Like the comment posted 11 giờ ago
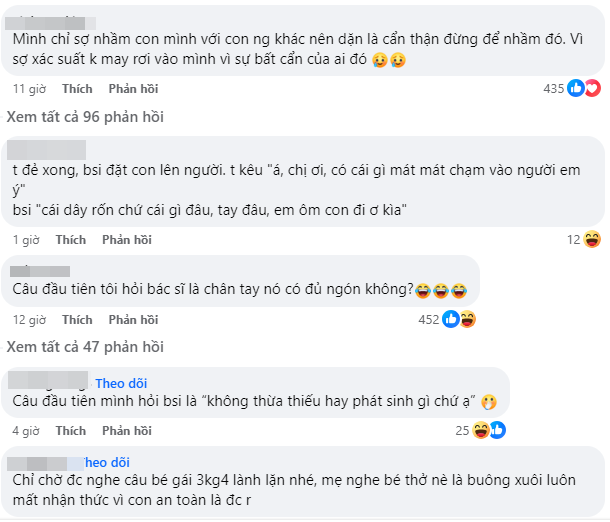The image size is (610, 522). pos(78,89)
